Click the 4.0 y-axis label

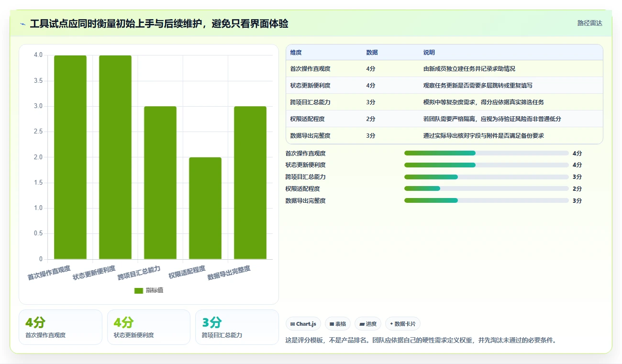(x=38, y=55)
